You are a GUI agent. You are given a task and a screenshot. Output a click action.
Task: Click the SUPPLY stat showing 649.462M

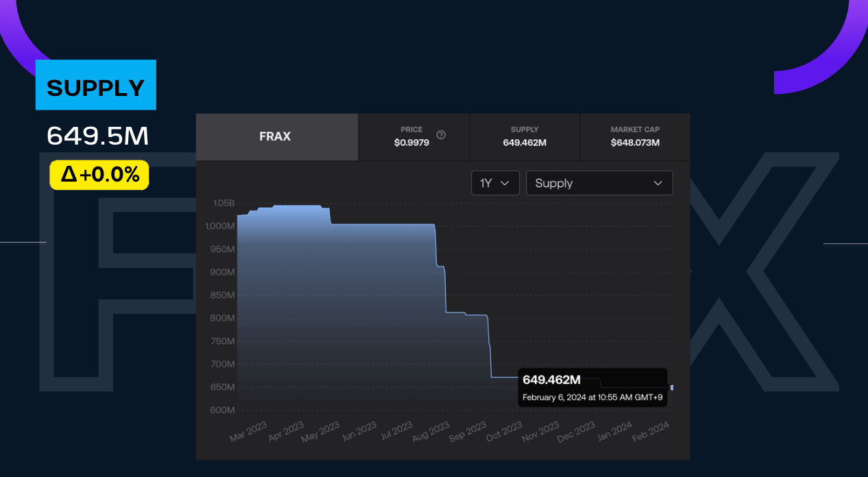524,136
